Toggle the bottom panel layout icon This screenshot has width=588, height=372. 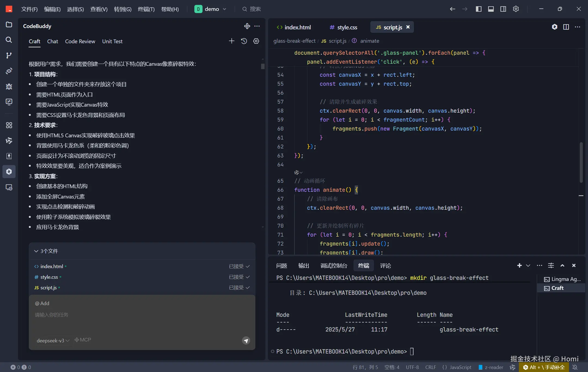tap(491, 9)
